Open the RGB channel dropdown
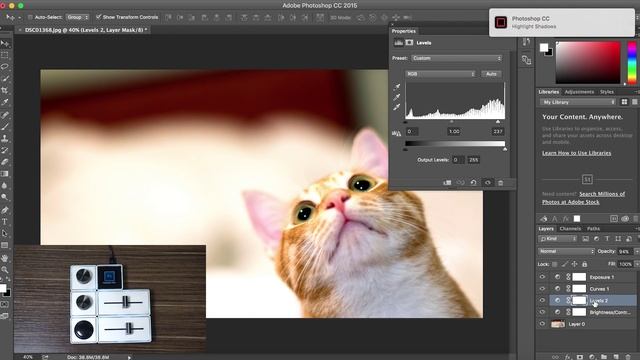Image resolution: width=640 pixels, height=360 pixels. (441, 74)
